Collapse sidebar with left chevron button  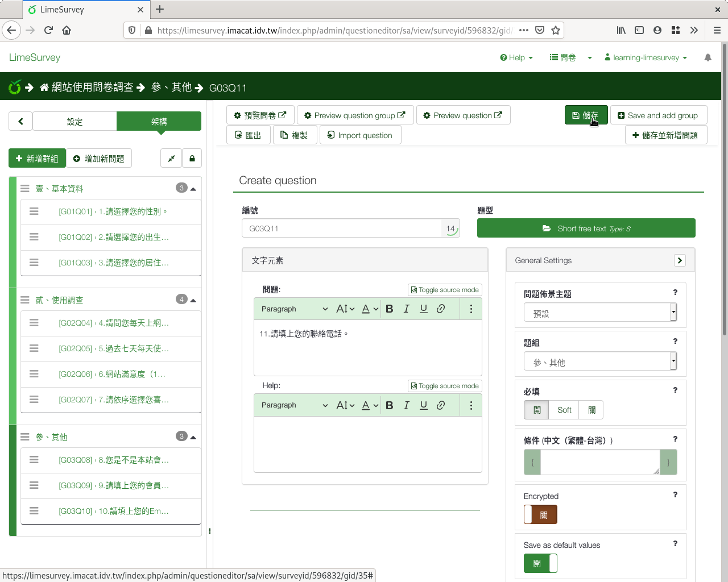coord(20,121)
